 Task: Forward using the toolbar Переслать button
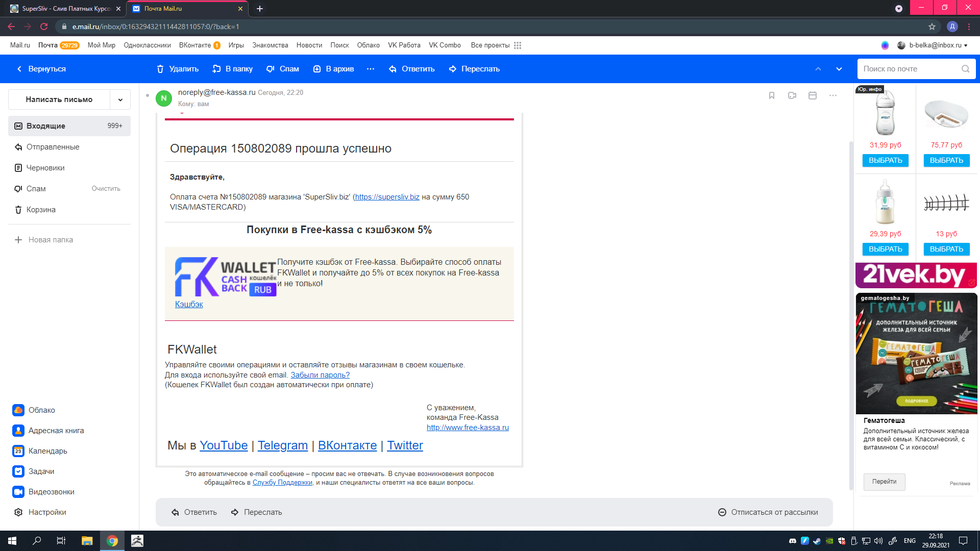click(x=474, y=69)
